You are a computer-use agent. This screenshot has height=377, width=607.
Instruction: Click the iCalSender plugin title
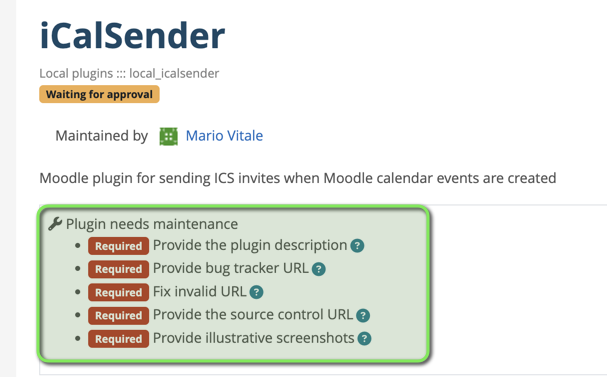132,36
